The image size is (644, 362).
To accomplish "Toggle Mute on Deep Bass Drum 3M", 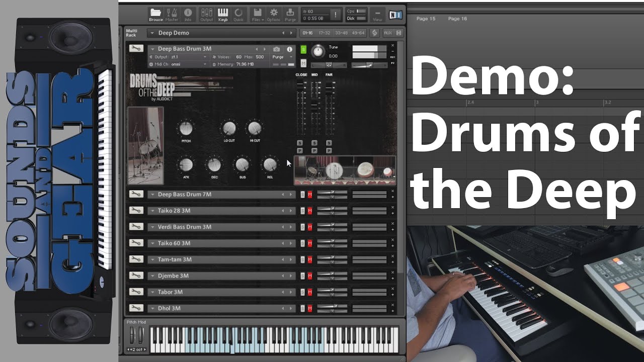I will tap(303, 63).
